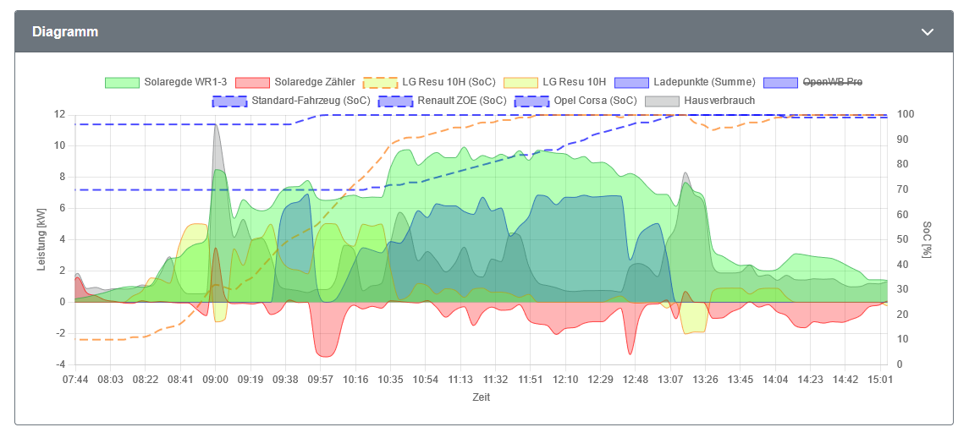Click the 11:32 time axis tick
This screenshot has height=438, width=980.
click(496, 379)
